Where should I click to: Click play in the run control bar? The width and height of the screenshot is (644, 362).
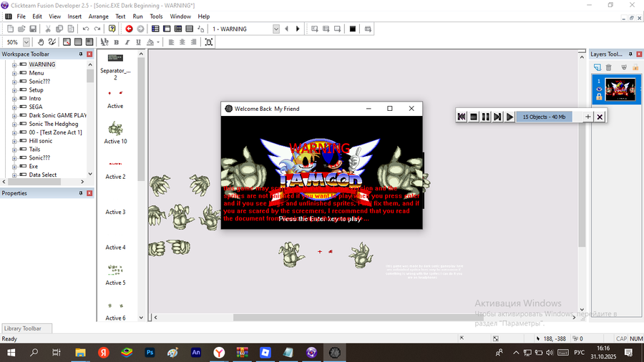pyautogui.click(x=509, y=117)
